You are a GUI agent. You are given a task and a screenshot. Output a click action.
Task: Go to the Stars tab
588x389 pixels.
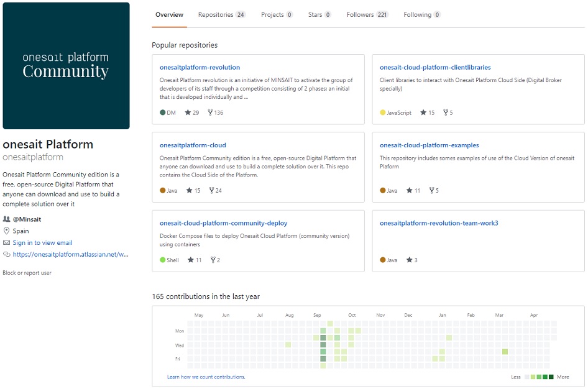[319, 15]
